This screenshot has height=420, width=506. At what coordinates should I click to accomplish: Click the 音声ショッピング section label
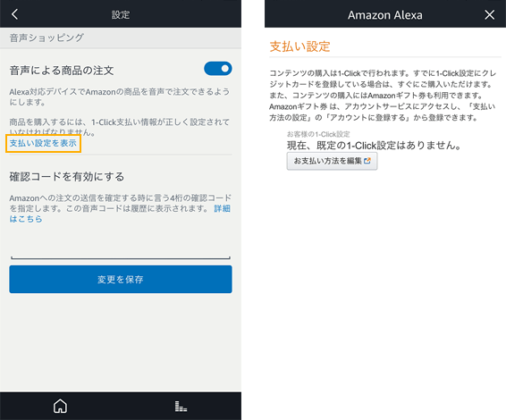tap(46, 38)
